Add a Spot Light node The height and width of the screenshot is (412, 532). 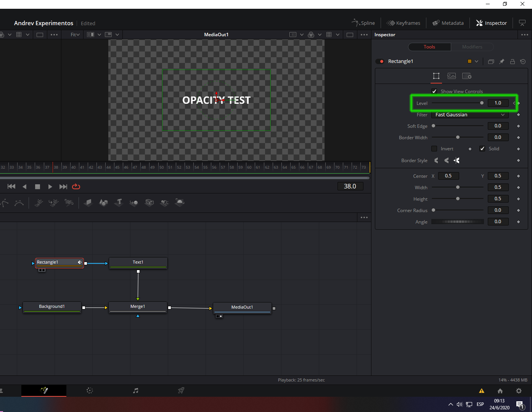(x=164, y=203)
